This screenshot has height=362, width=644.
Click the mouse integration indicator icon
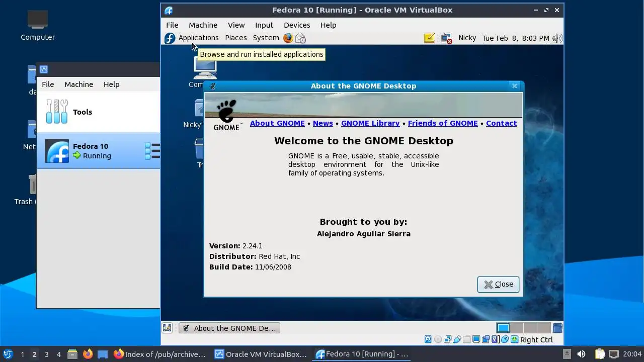pyautogui.click(x=505, y=339)
